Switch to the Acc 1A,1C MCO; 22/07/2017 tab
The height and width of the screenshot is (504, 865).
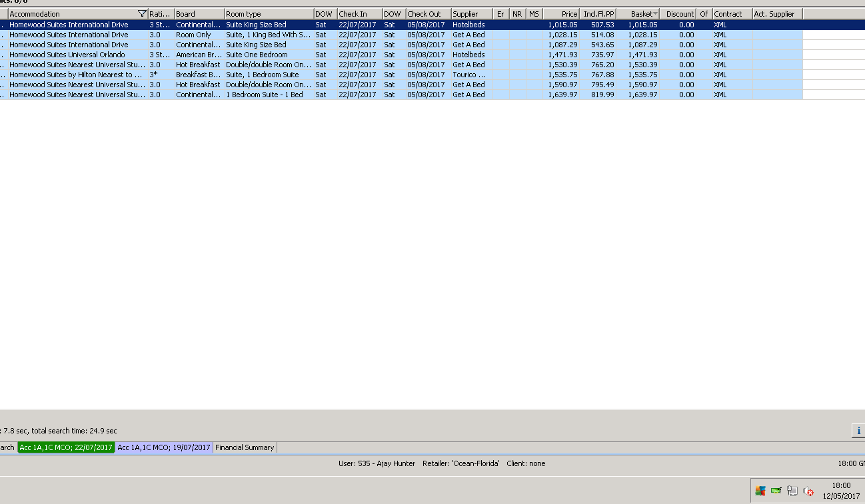[x=66, y=447]
